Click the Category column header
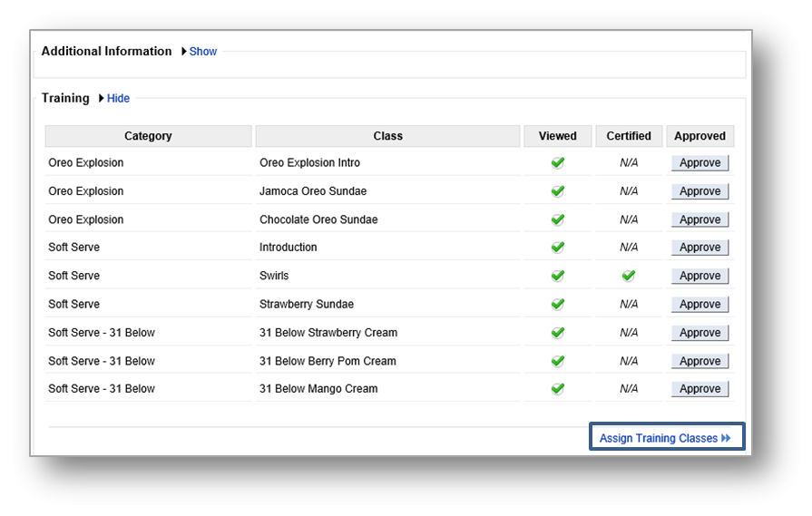 tap(148, 136)
